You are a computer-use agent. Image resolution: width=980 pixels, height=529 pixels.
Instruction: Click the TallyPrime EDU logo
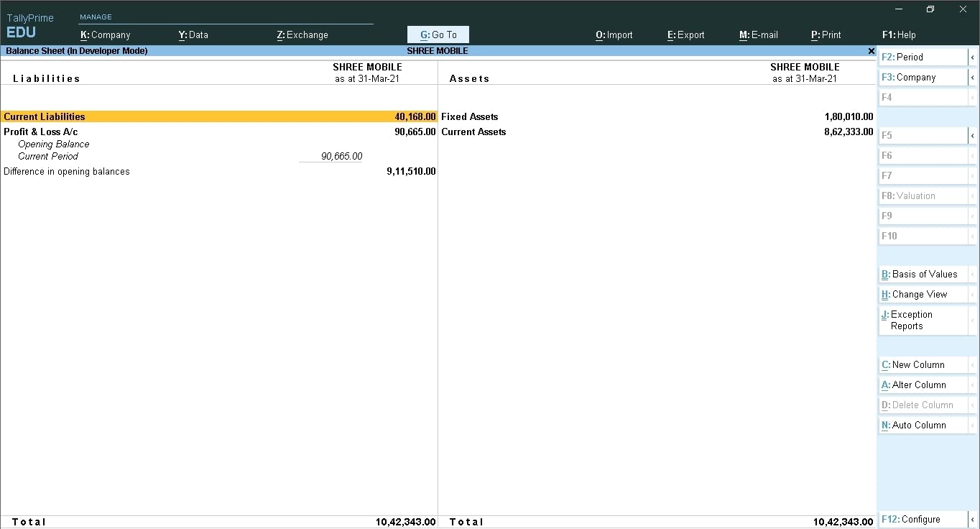pos(29,26)
